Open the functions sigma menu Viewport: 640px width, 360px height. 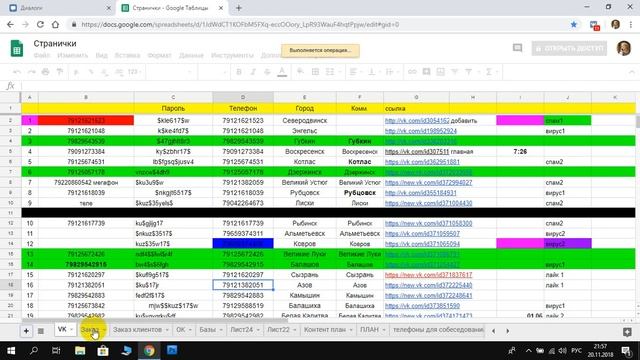click(489, 72)
